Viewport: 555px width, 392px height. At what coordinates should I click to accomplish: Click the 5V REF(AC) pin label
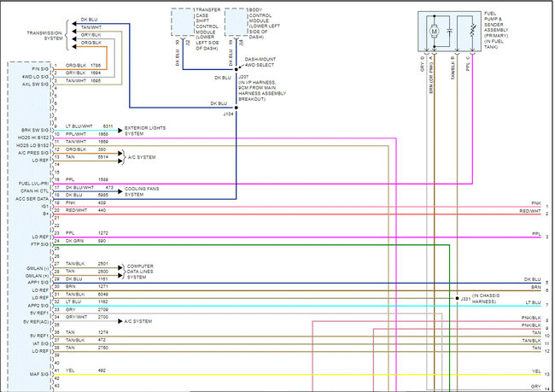(36, 322)
